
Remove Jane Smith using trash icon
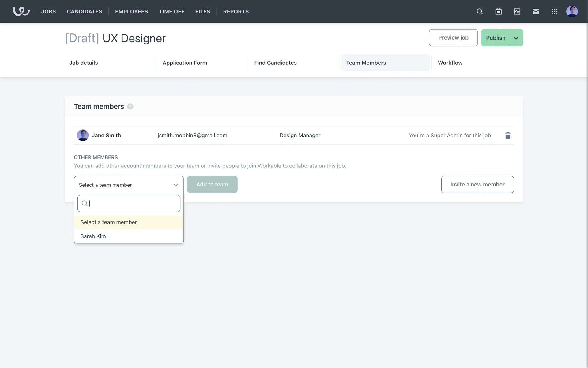point(507,135)
